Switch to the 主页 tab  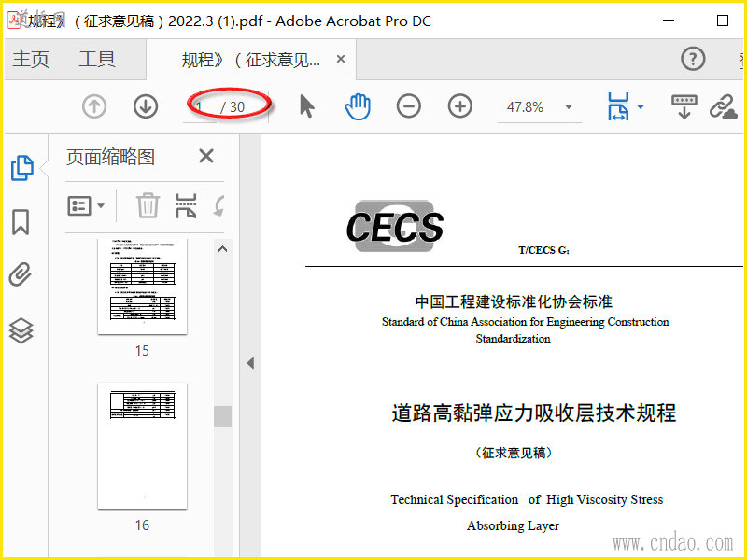(x=31, y=59)
